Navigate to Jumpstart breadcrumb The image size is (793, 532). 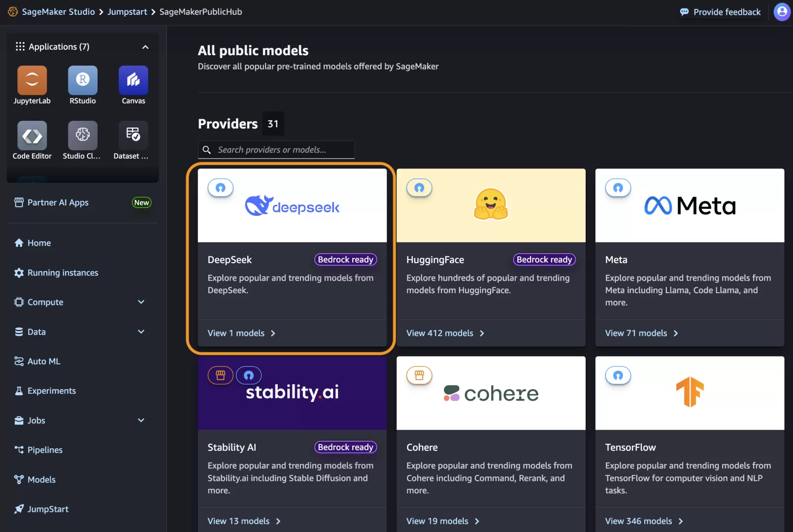[127, 12]
